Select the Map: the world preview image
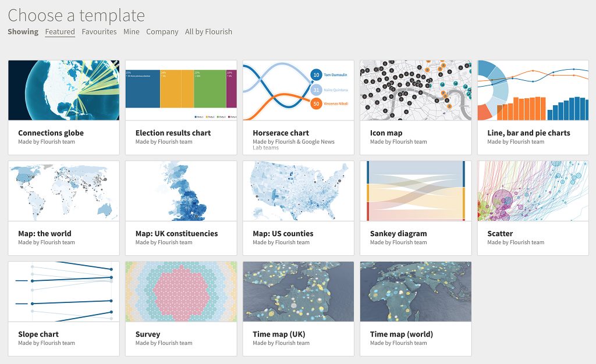Screen dimensions: 596x364 [x=63, y=191]
